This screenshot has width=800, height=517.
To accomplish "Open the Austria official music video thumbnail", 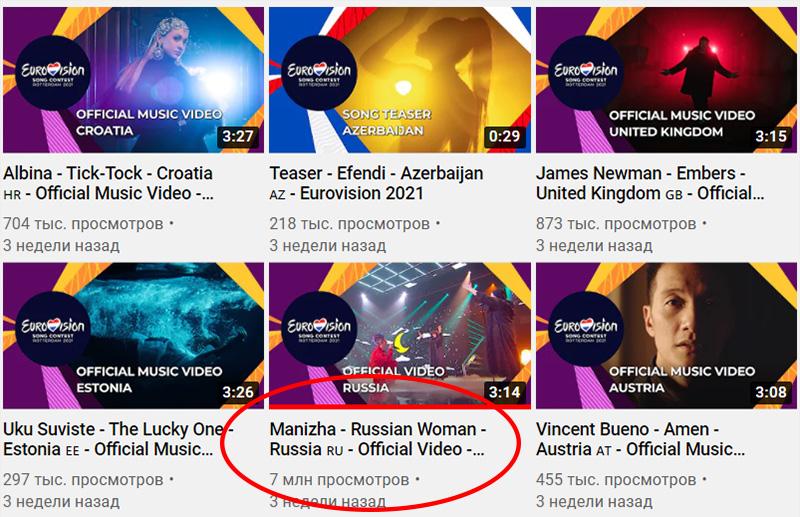I will 666,336.
